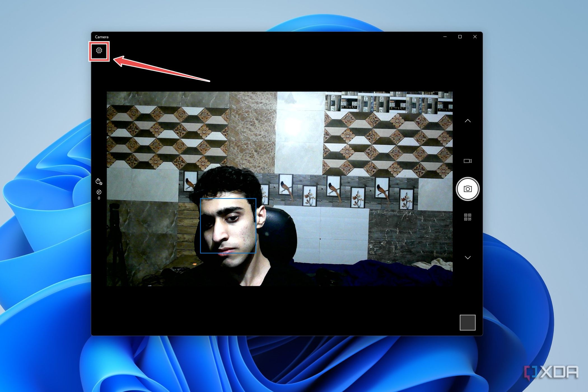Toggle maximize on the Camera window

(x=460, y=36)
